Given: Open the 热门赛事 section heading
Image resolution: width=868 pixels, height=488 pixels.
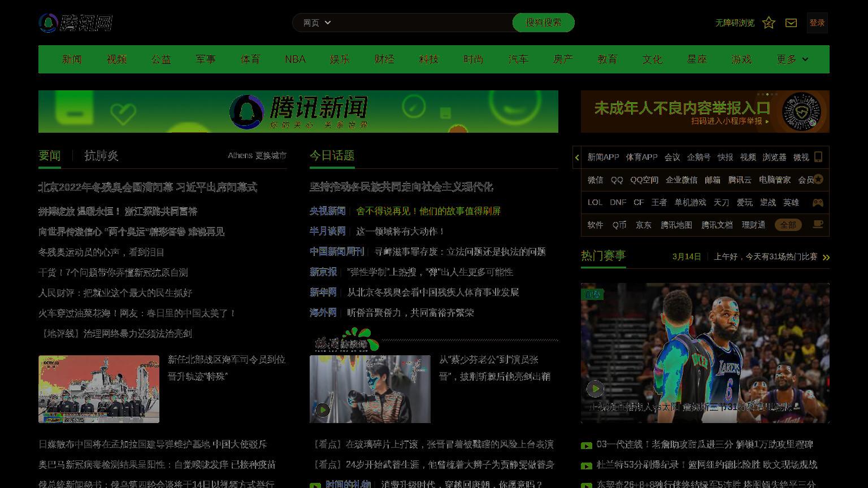Looking at the screenshot, I should tap(604, 256).
